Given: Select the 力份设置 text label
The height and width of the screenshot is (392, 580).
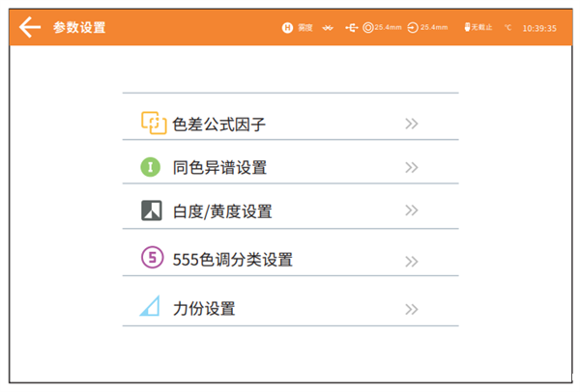Looking at the screenshot, I should coord(203,309).
